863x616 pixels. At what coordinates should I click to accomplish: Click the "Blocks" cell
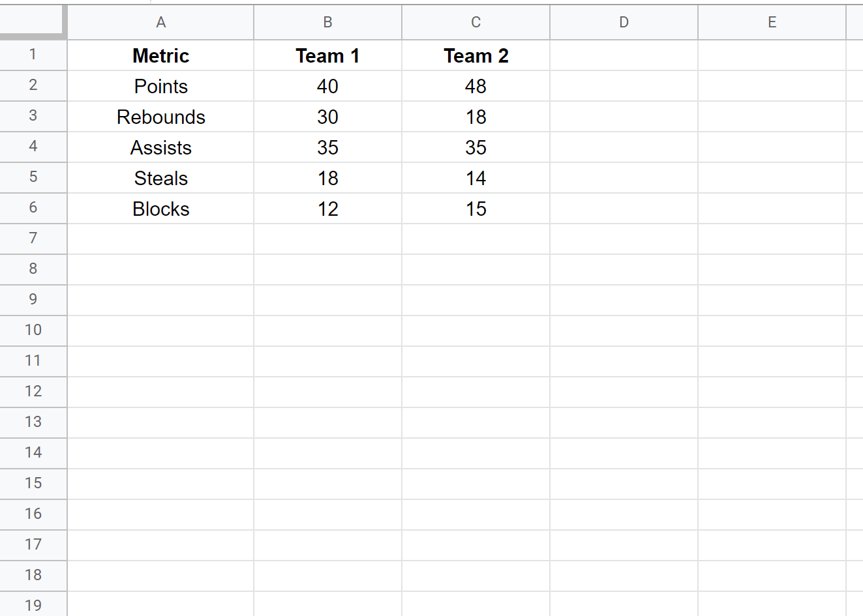click(x=160, y=209)
